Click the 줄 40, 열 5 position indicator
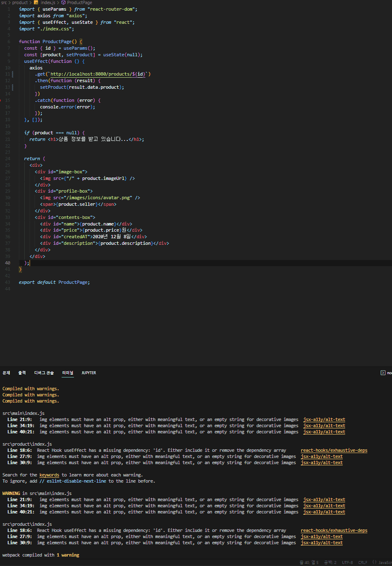392x566 pixels. pos(309,563)
